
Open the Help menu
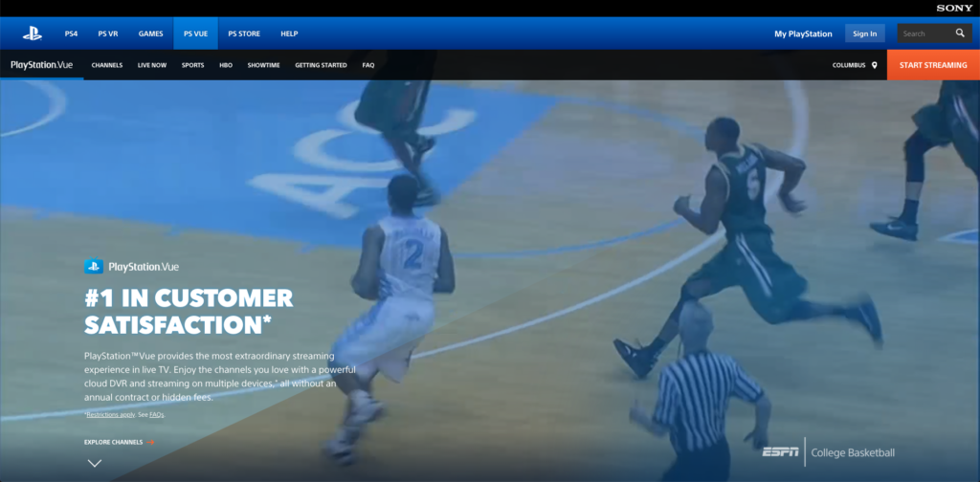click(x=289, y=33)
